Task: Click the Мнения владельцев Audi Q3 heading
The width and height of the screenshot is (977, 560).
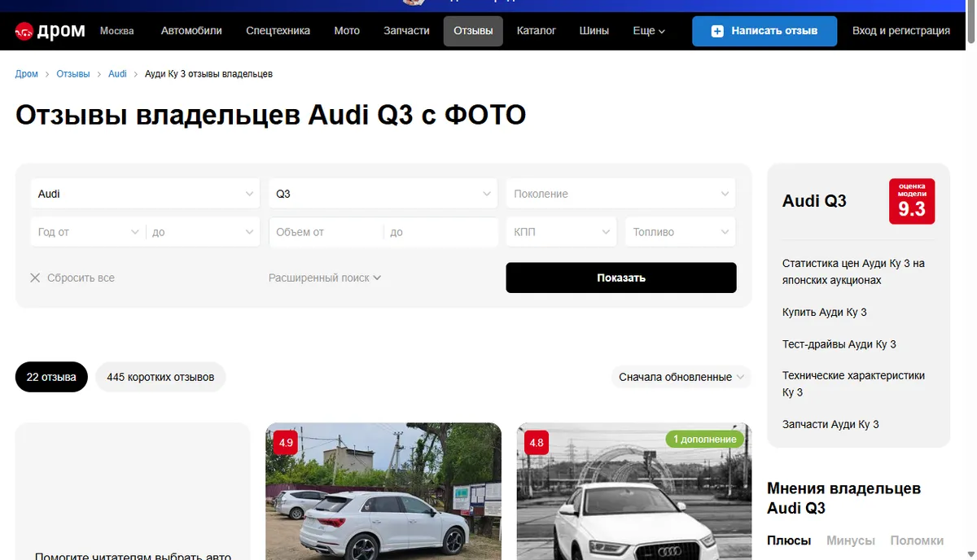Action: (x=843, y=498)
